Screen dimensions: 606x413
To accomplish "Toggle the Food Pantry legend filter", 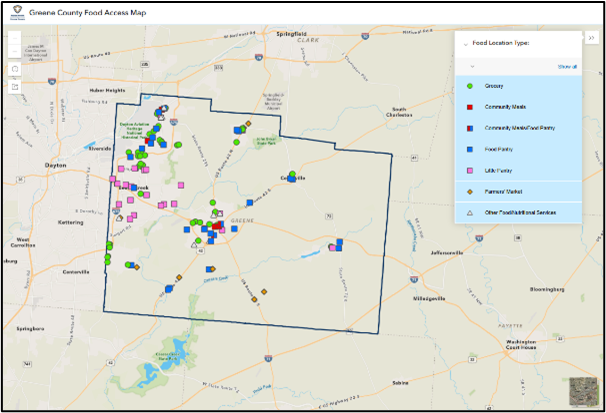I will (499, 150).
